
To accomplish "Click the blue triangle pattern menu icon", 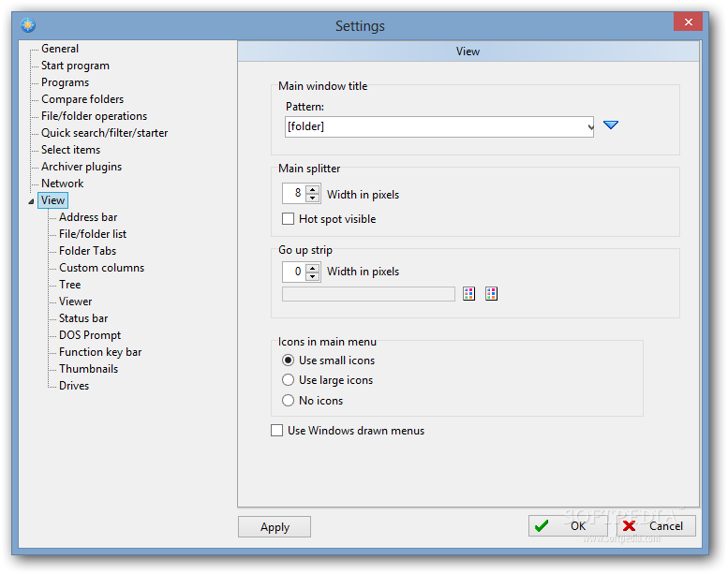I will coord(611,125).
